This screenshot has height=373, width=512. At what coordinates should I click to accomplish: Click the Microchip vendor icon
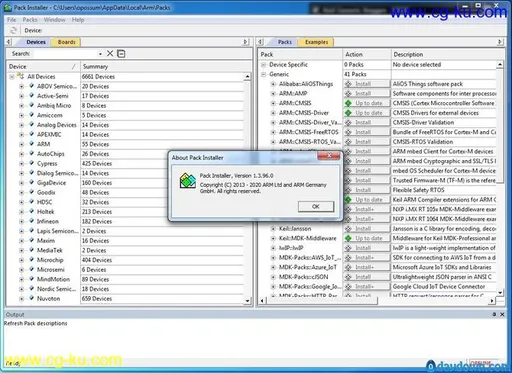coord(31,260)
